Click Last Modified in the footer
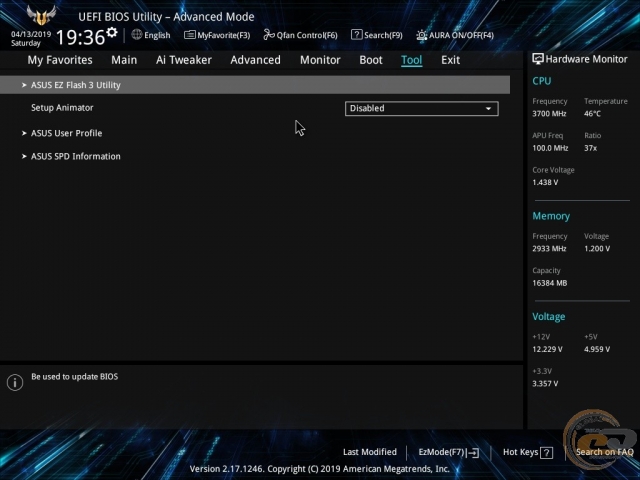The width and height of the screenshot is (640, 480). 370,452
